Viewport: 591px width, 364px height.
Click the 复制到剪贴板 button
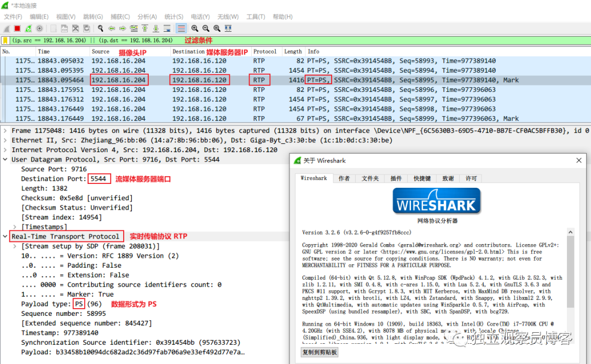point(320,353)
